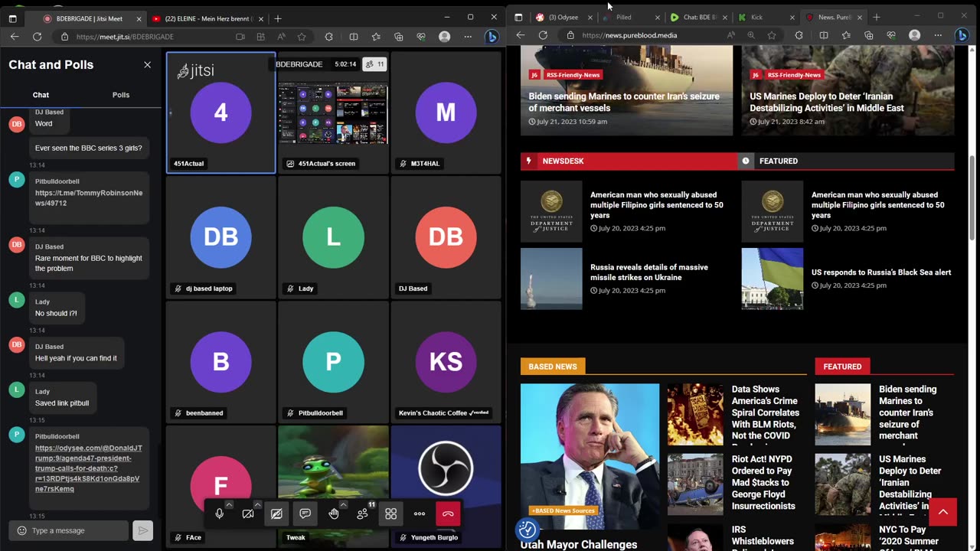The width and height of the screenshot is (980, 551).
Task: Select 451Actual's screen share tile
Action: 333,112
